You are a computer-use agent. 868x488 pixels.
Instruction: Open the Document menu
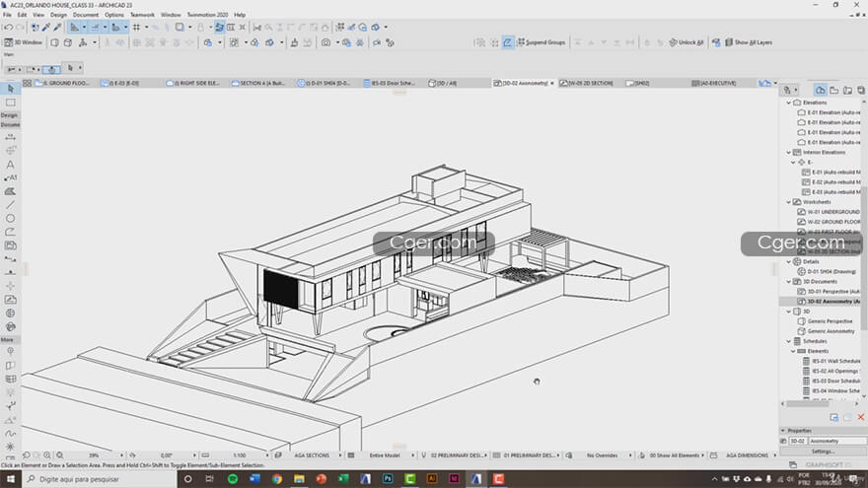pos(86,15)
